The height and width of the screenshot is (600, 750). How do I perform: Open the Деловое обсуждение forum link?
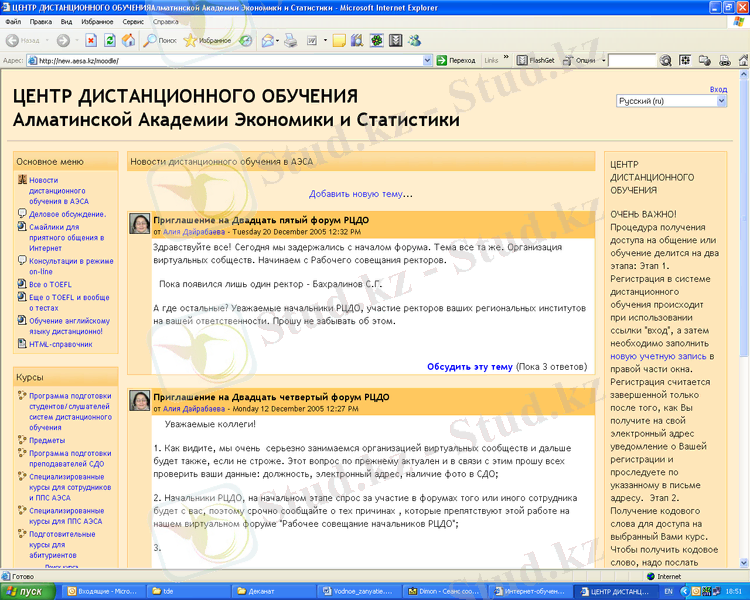coord(67,214)
